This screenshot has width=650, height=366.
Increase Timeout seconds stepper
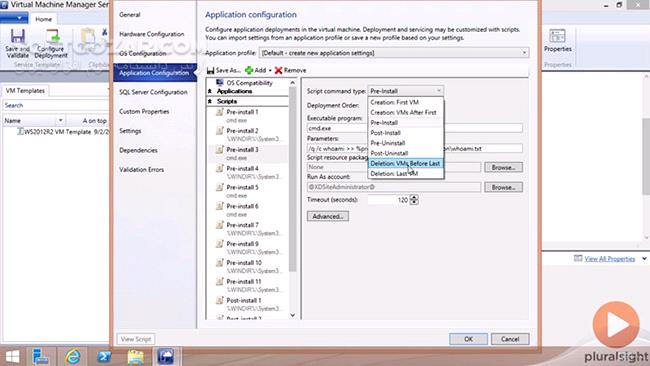point(414,197)
